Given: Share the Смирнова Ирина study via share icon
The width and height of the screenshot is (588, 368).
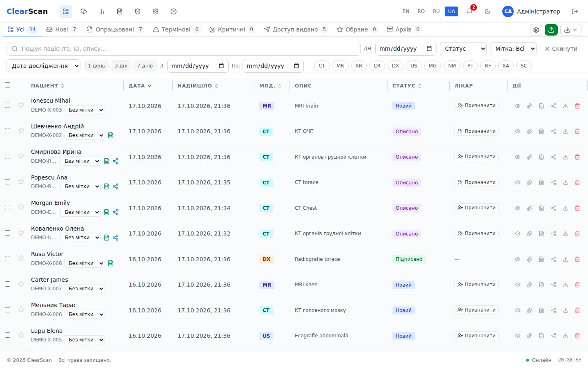Looking at the screenshot, I should coord(554,157).
